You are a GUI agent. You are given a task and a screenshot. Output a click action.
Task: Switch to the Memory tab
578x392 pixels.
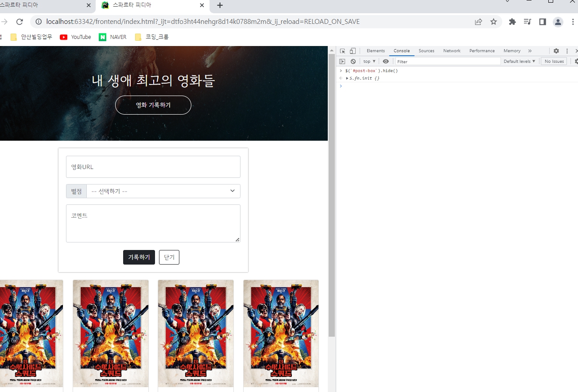[x=512, y=51]
